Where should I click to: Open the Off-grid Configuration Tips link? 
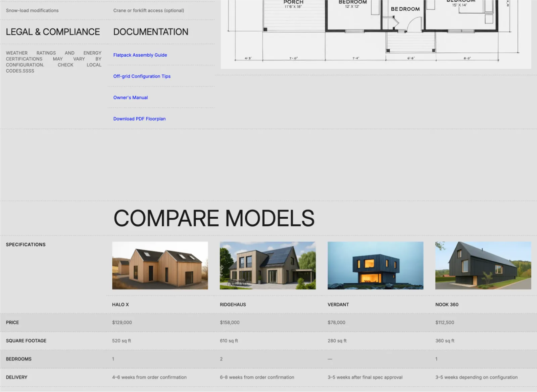[142, 76]
